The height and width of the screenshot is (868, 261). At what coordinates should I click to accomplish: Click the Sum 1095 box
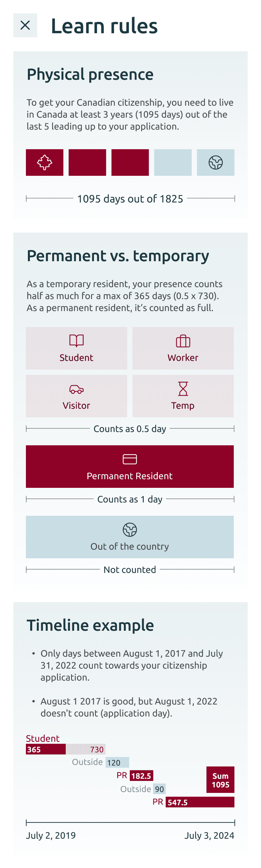(x=220, y=780)
